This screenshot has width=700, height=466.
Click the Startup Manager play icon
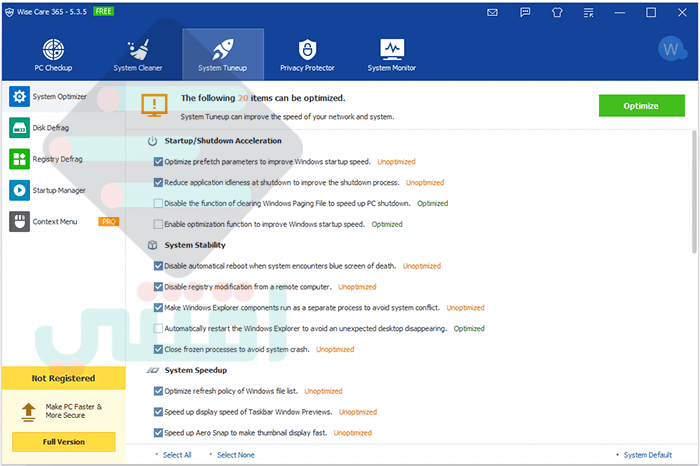point(19,190)
